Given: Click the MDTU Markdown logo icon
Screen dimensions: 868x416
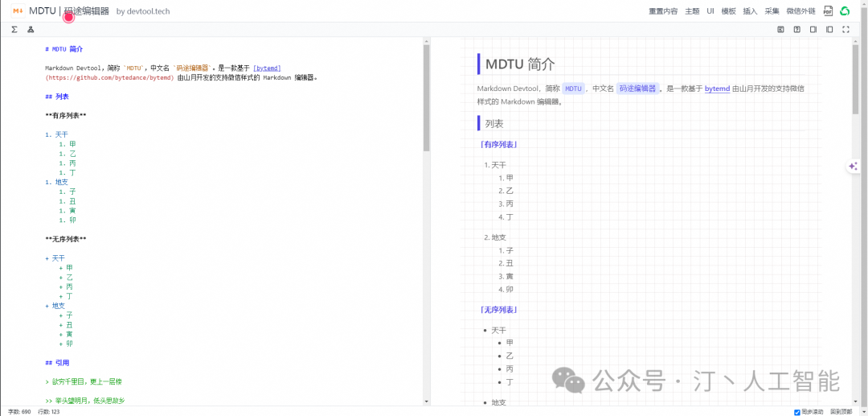Looking at the screenshot, I should click(18, 11).
